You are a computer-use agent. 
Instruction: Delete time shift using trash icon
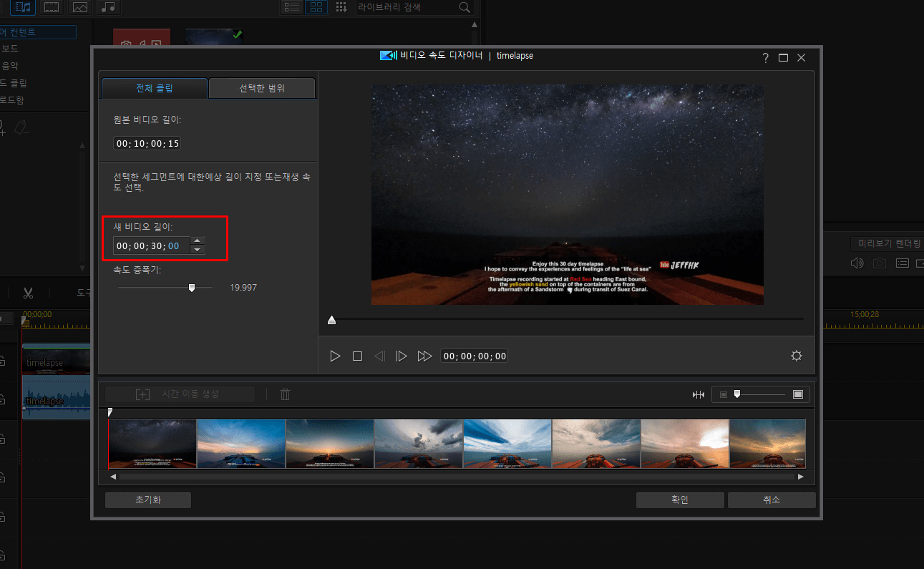[x=285, y=394]
